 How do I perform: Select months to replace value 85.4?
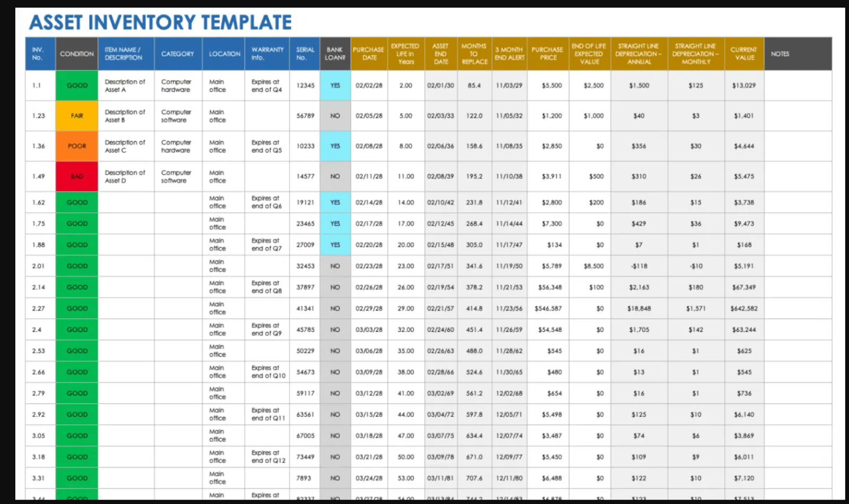pos(474,85)
